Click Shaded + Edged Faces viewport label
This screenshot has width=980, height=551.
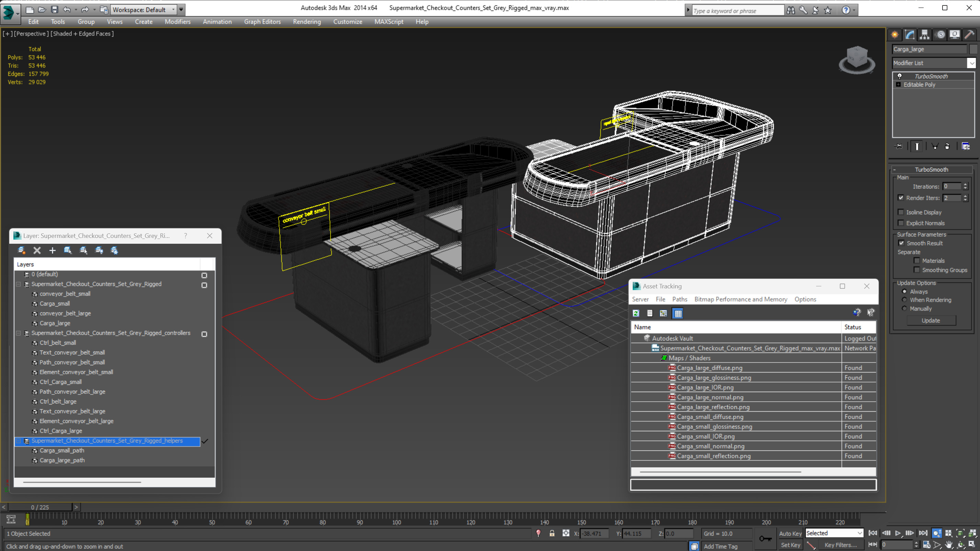click(82, 33)
